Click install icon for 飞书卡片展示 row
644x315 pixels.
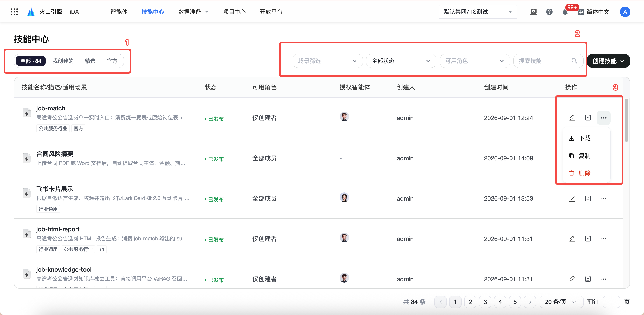[588, 198]
